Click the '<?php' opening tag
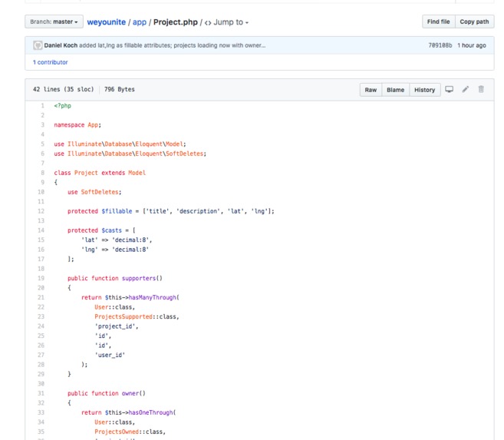 [62, 105]
